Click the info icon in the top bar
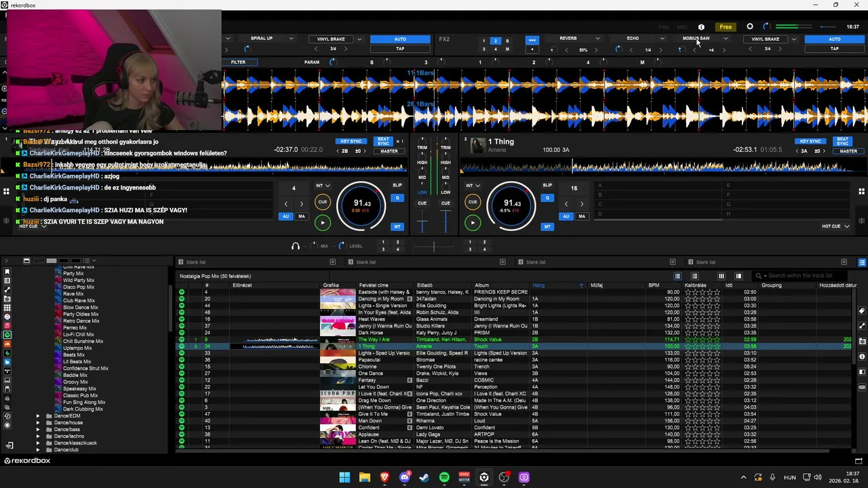The width and height of the screenshot is (868, 488). 701,27
